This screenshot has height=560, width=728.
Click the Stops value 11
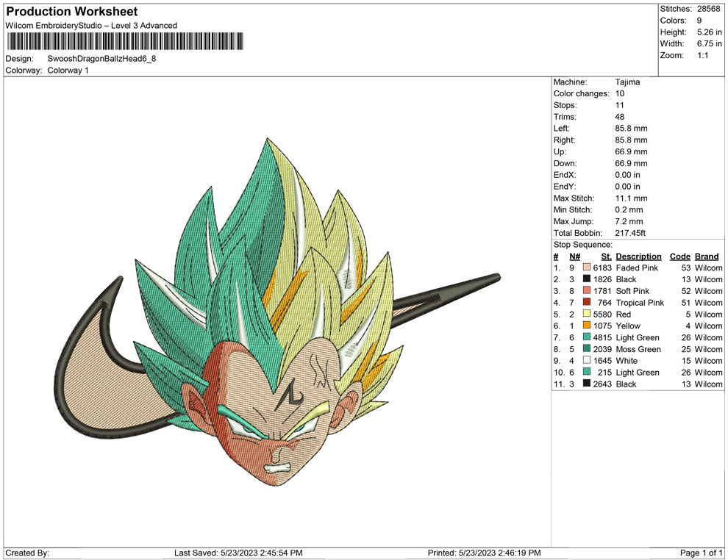[x=619, y=105]
